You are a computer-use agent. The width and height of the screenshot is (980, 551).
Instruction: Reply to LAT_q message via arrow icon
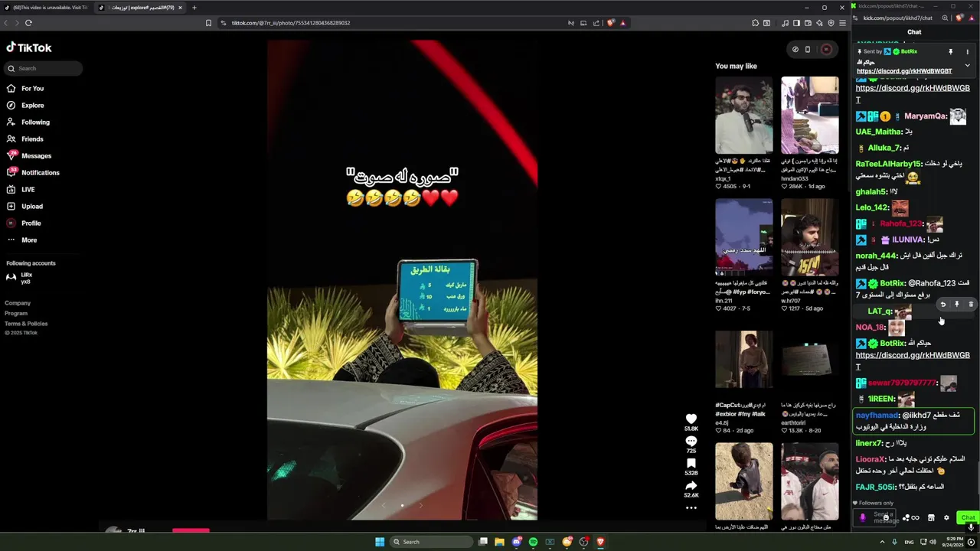click(x=943, y=305)
